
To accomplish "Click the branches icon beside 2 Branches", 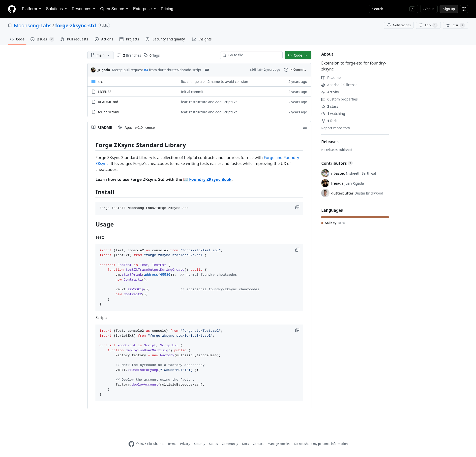I will click(119, 55).
